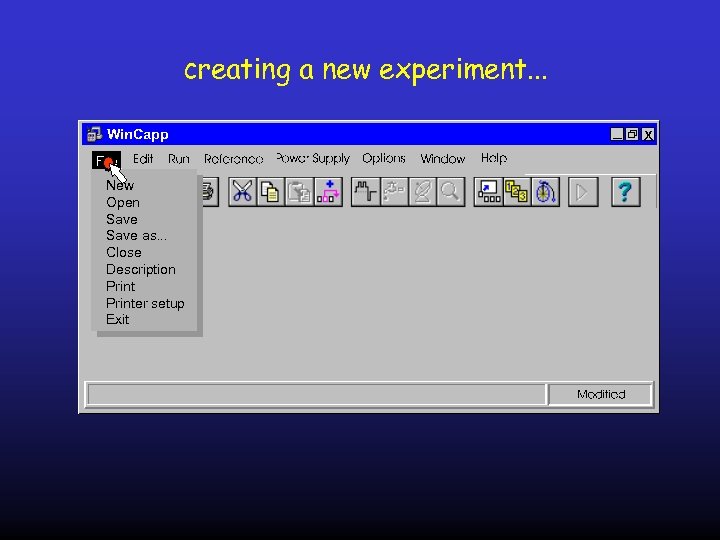The image size is (720, 540).
Task: Open the Edit menu
Action: point(143,159)
